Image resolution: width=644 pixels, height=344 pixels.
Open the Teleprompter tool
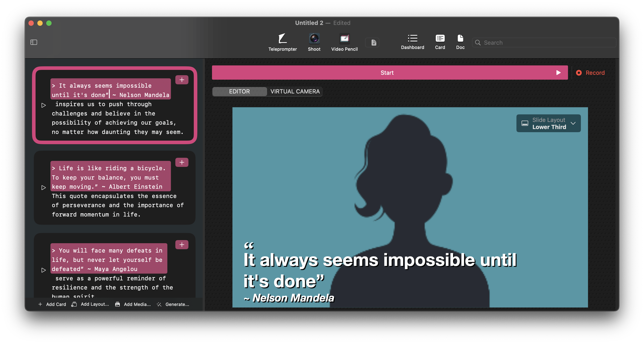coord(282,42)
